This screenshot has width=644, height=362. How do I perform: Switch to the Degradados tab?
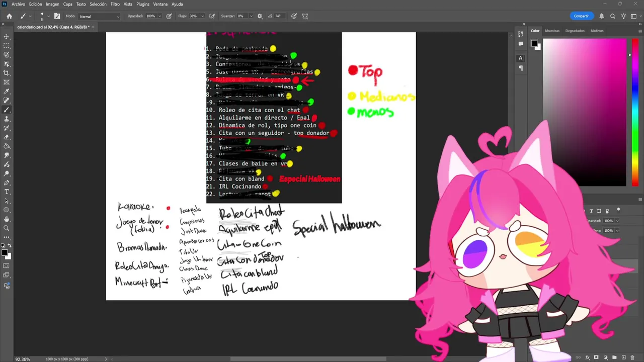(x=575, y=31)
